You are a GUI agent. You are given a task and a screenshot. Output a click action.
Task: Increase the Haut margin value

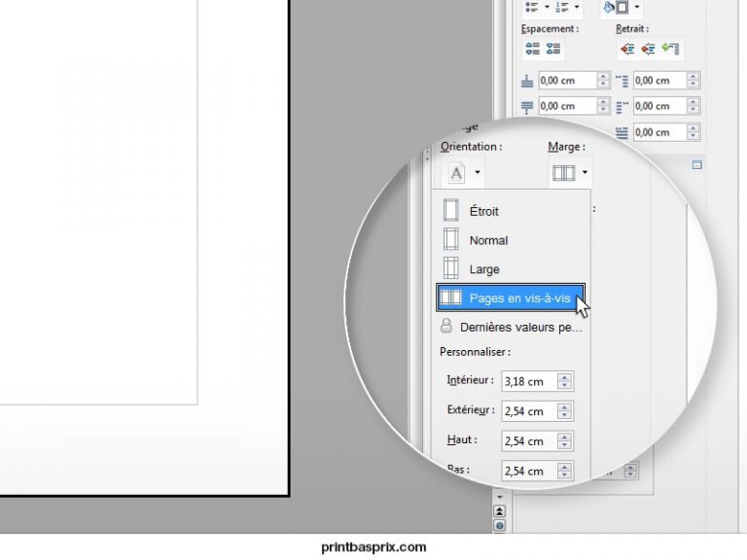point(564,437)
